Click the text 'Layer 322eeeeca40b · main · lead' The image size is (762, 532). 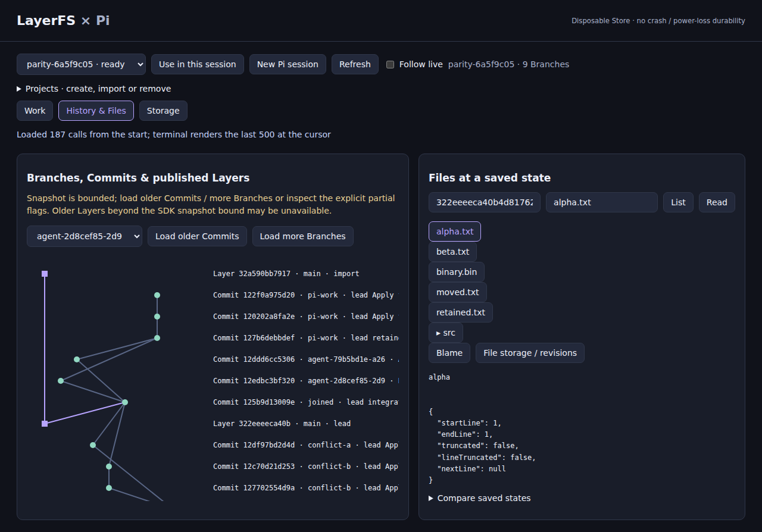point(282,424)
